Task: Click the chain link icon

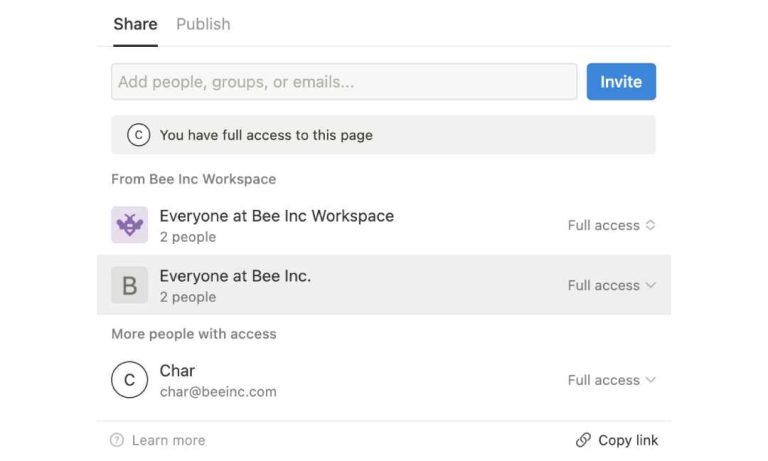Action: (583, 440)
